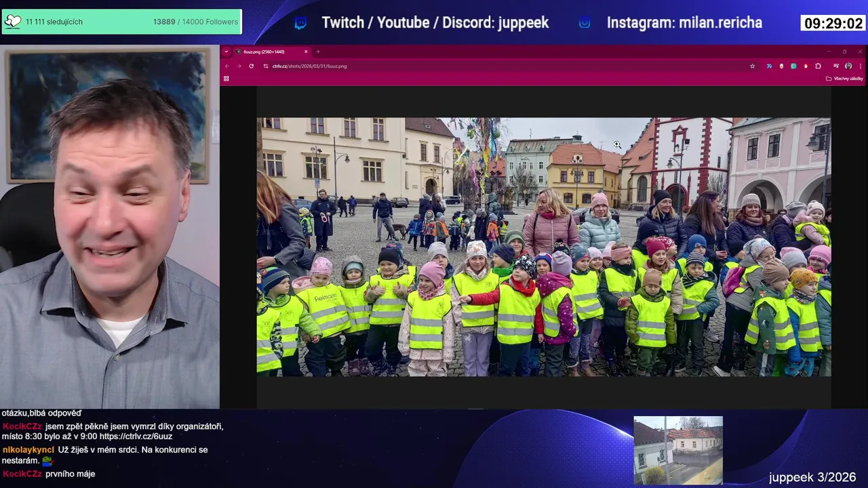This screenshot has width=868, height=488.
Task: Click the '11 111 sledujících' follower count
Action: point(54,22)
